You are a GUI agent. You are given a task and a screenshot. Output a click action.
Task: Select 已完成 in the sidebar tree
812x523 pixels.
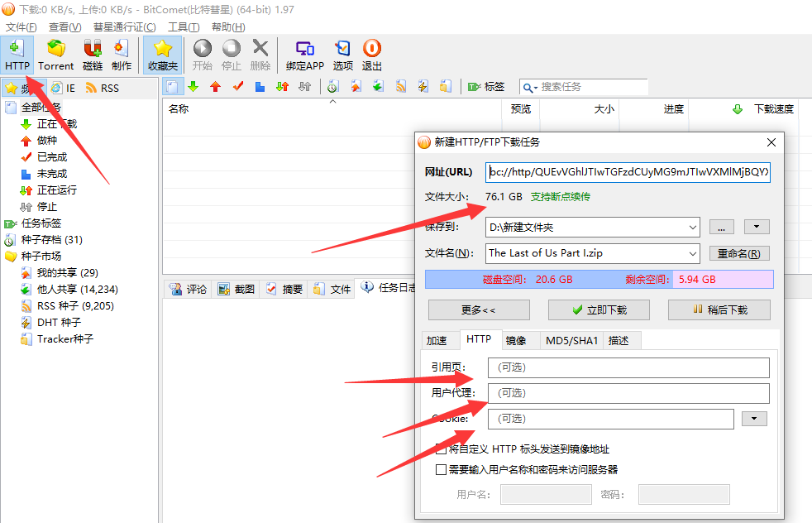44,157
